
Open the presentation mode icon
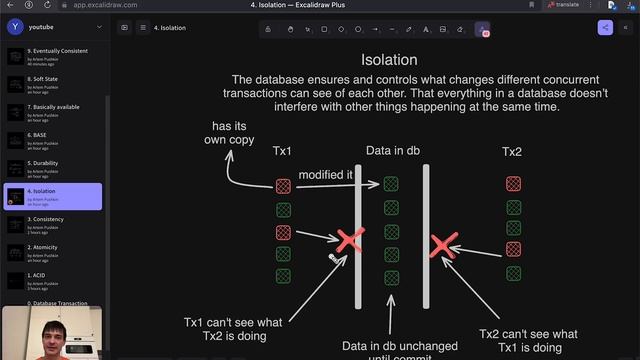[124, 28]
